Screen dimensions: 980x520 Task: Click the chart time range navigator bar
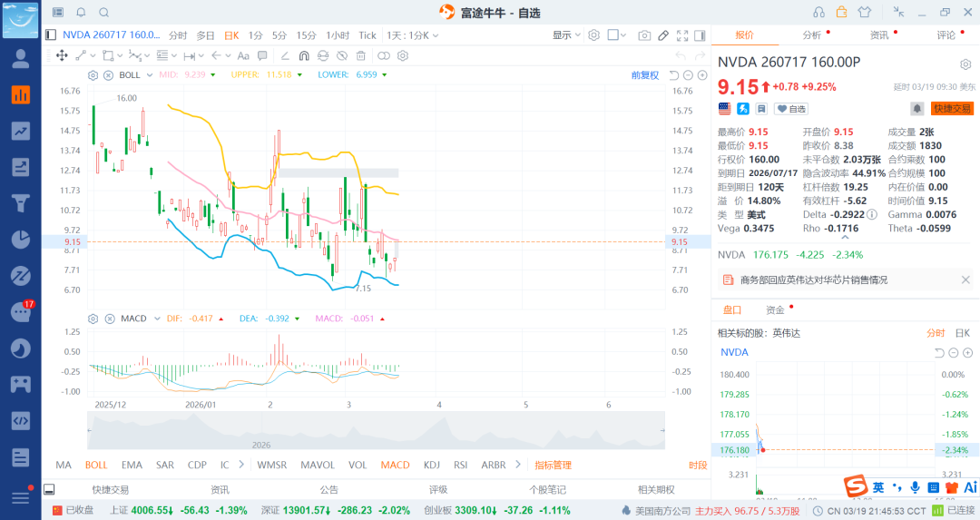point(377,431)
